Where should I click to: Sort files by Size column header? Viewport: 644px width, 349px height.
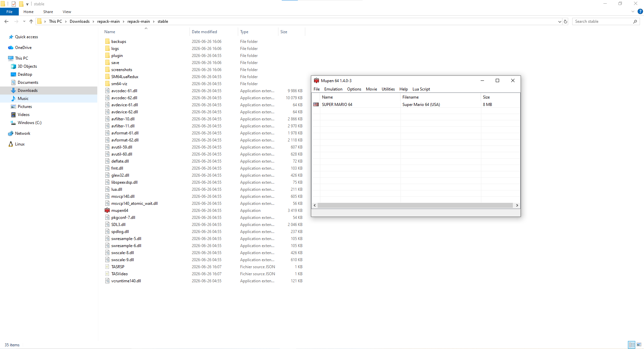pyautogui.click(x=292, y=32)
